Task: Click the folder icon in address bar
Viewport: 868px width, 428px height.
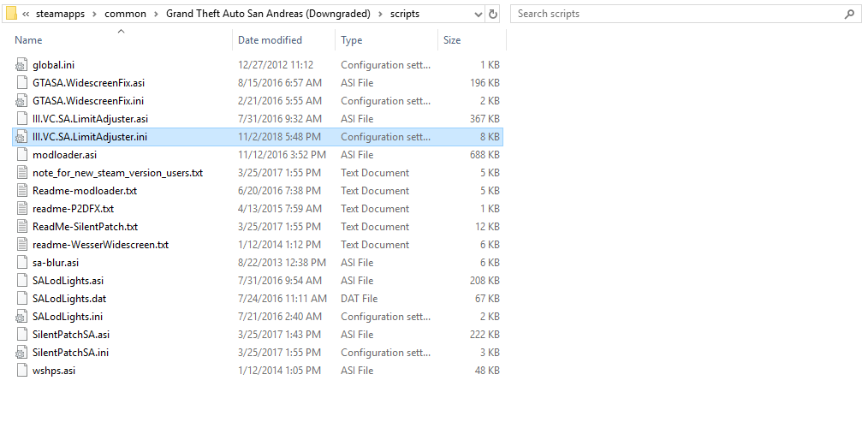Action: pos(11,14)
